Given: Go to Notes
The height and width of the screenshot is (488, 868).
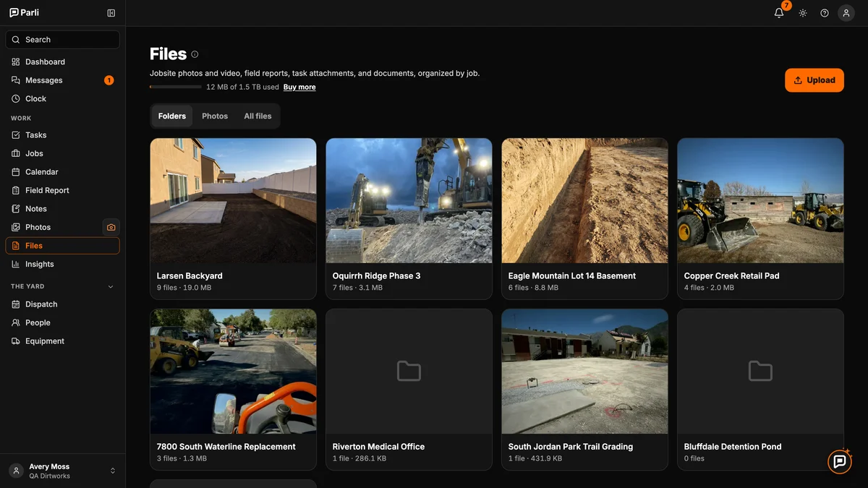Looking at the screenshot, I should click(x=62, y=209).
